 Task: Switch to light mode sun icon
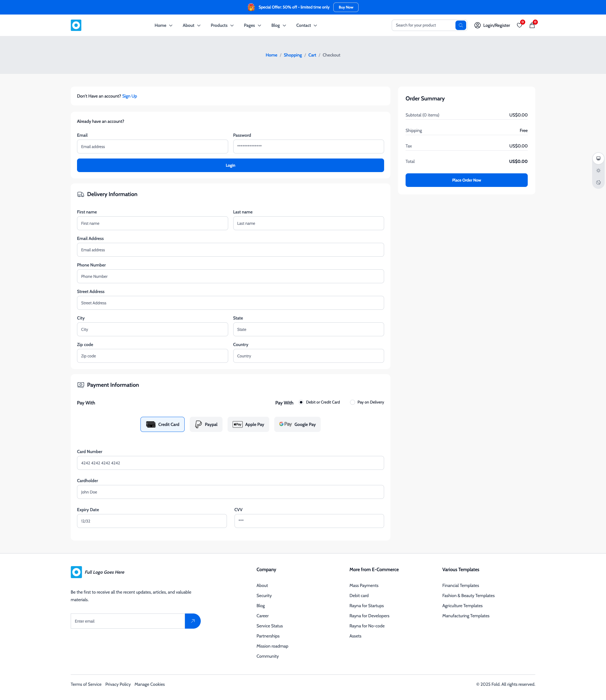[x=598, y=171]
